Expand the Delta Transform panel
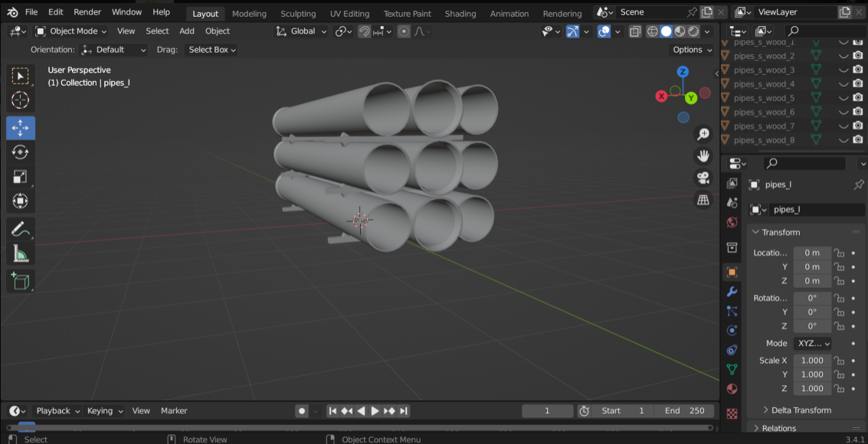The image size is (868, 444). [x=801, y=410]
